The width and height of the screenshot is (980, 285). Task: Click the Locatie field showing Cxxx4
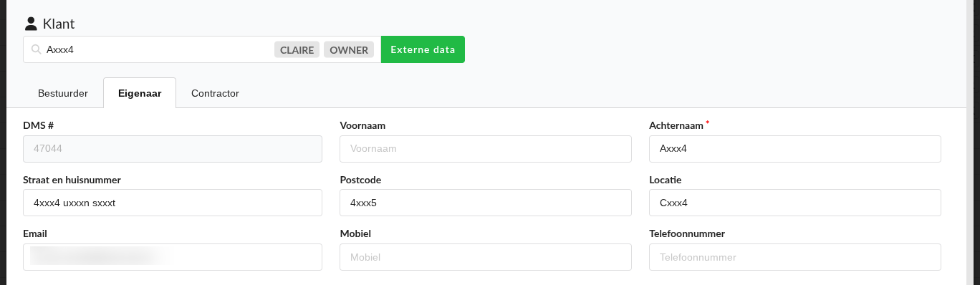point(795,203)
